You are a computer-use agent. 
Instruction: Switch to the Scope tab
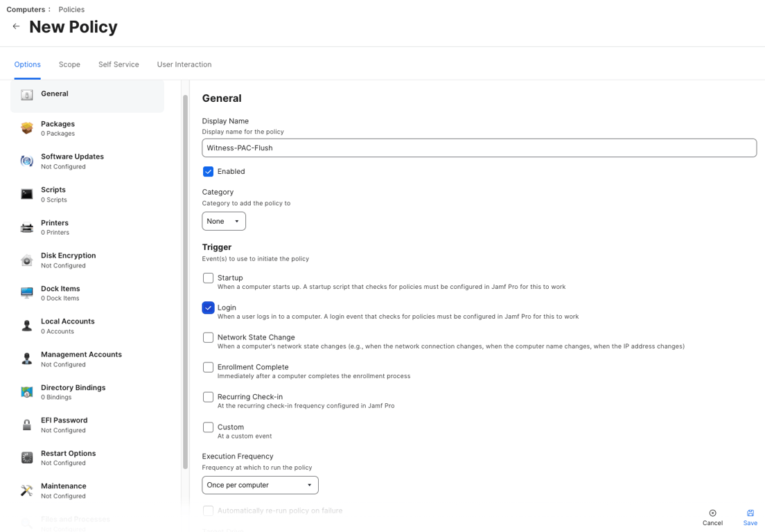tap(69, 64)
